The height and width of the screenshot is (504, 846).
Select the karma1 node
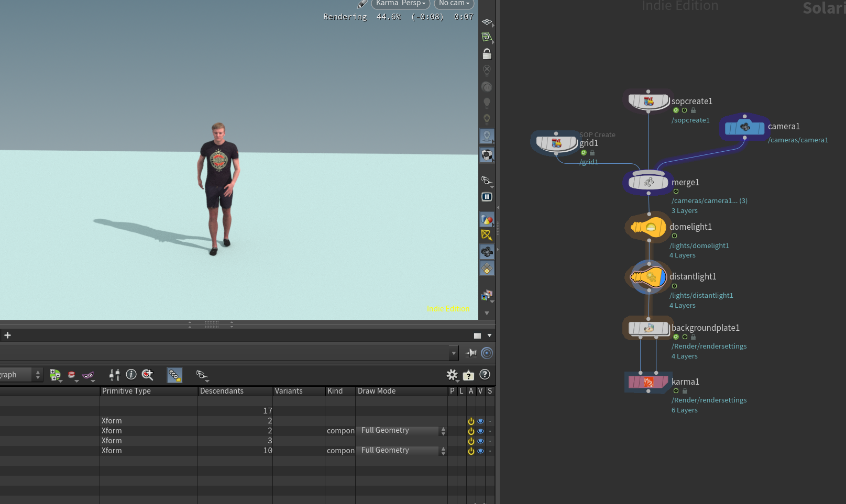[648, 382]
